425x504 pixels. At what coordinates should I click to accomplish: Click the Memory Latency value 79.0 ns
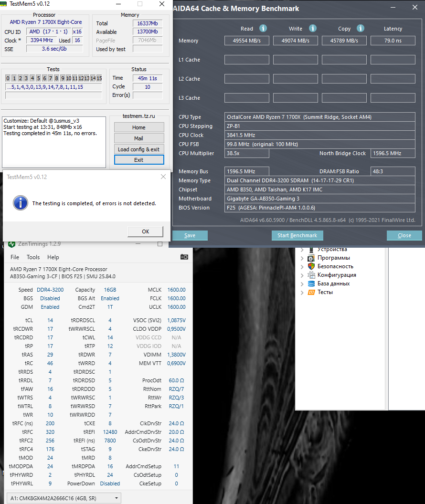coord(393,41)
